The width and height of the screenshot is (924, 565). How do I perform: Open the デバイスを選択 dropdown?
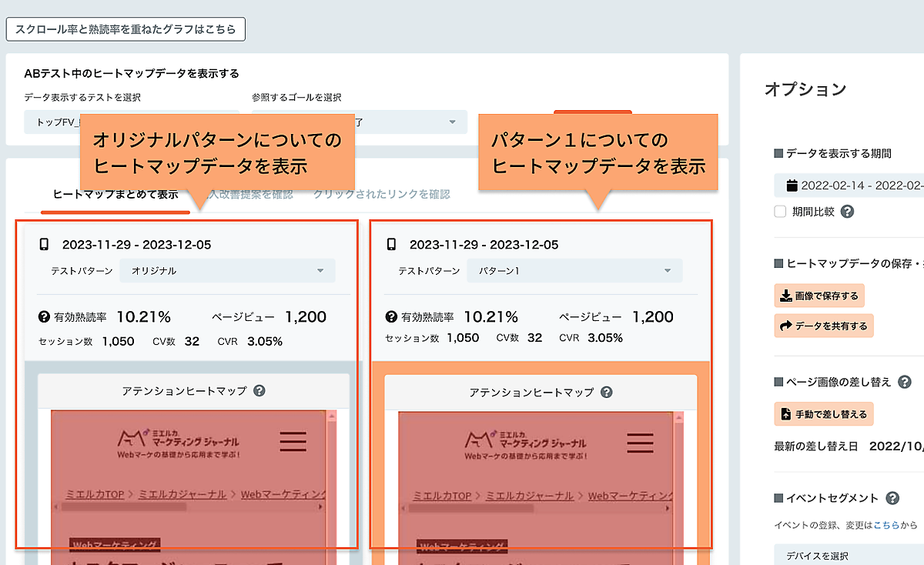click(x=847, y=554)
